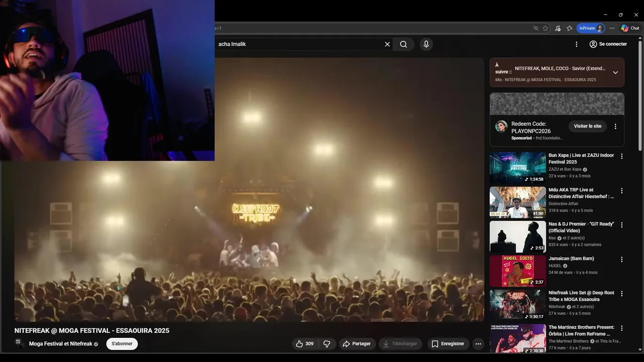
Task: Save video with Enregistrer button
Action: point(448,344)
